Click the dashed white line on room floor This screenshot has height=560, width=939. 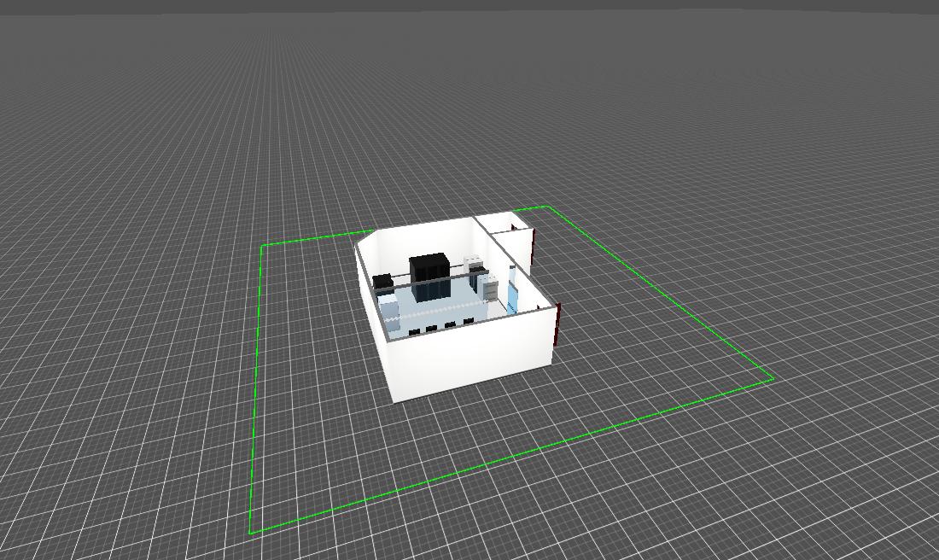pos(444,312)
